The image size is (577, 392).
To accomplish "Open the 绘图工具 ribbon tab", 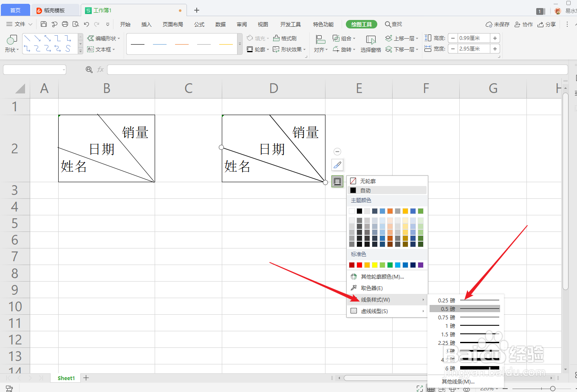I will [x=362, y=24].
